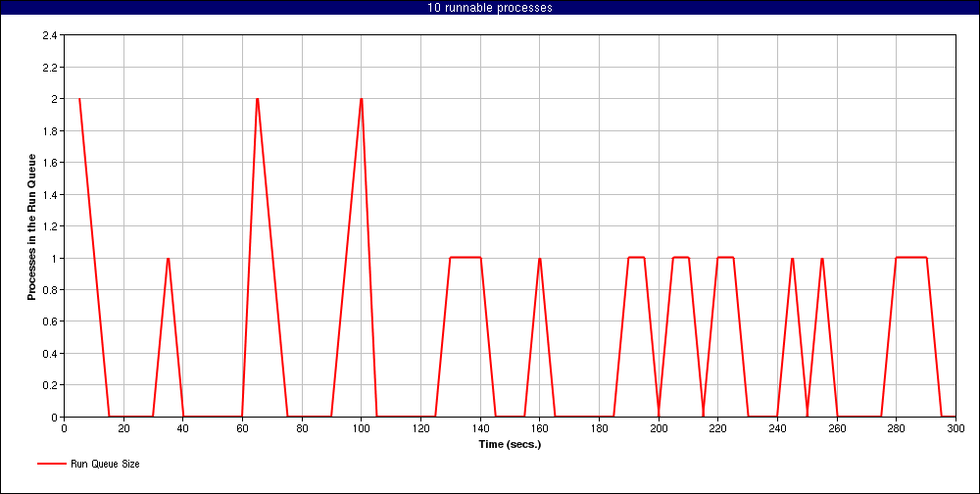Click the y-axis tick value 0.6
Image resolution: width=980 pixels, height=494 pixels.
point(49,321)
